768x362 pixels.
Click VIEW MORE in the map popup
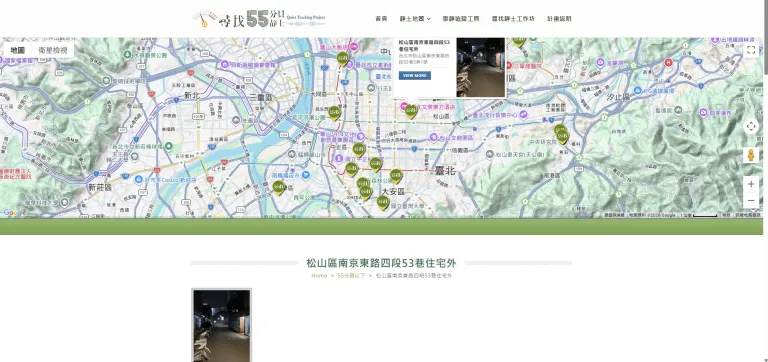[414, 76]
